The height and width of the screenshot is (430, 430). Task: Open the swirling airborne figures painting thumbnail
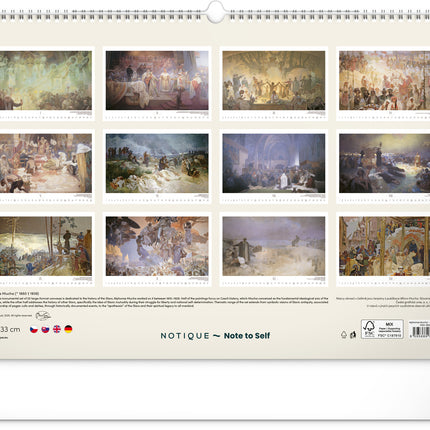click(157, 246)
